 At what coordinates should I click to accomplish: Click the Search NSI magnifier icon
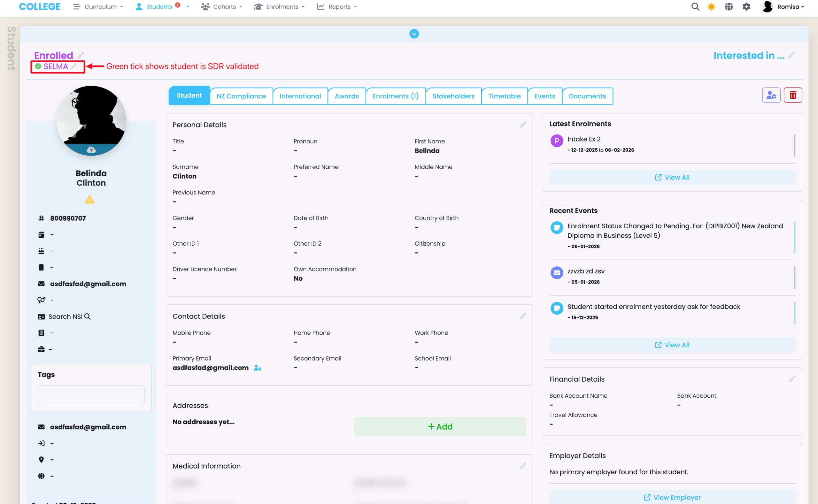click(x=87, y=316)
